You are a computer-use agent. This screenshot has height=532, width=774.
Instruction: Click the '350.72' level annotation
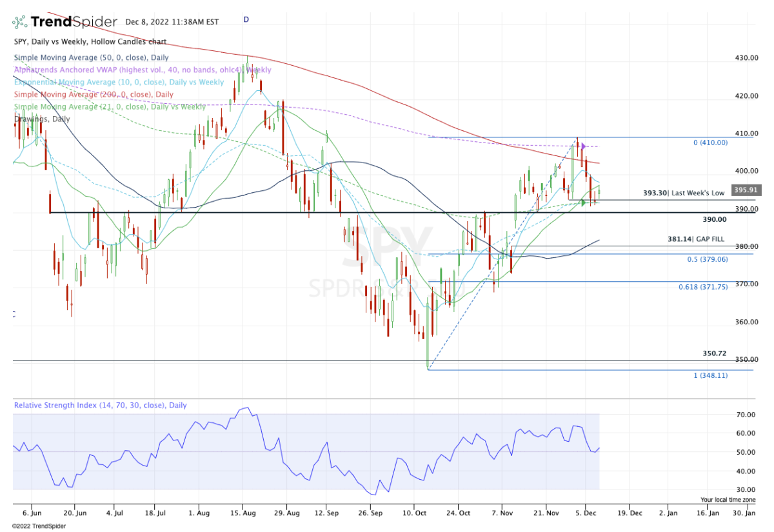click(715, 353)
